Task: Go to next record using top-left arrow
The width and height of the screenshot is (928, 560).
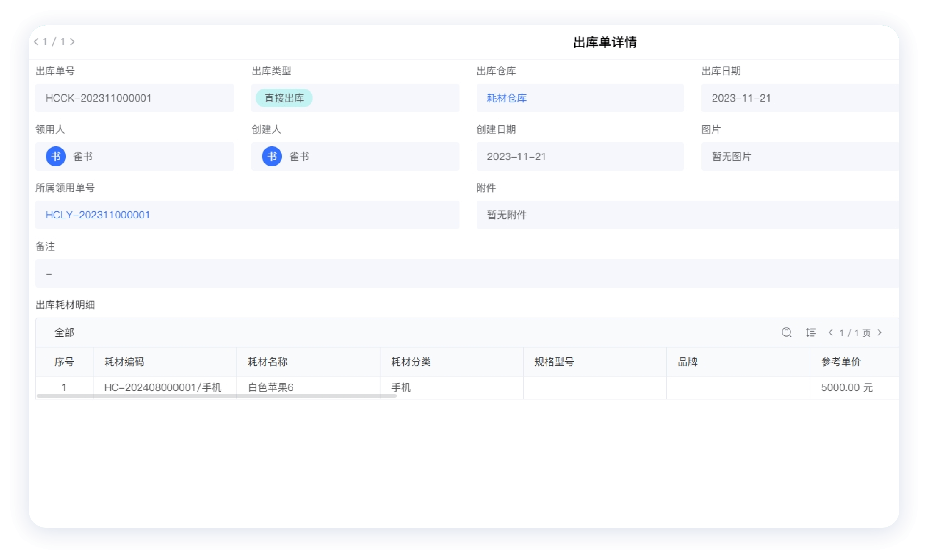Action: pos(72,42)
